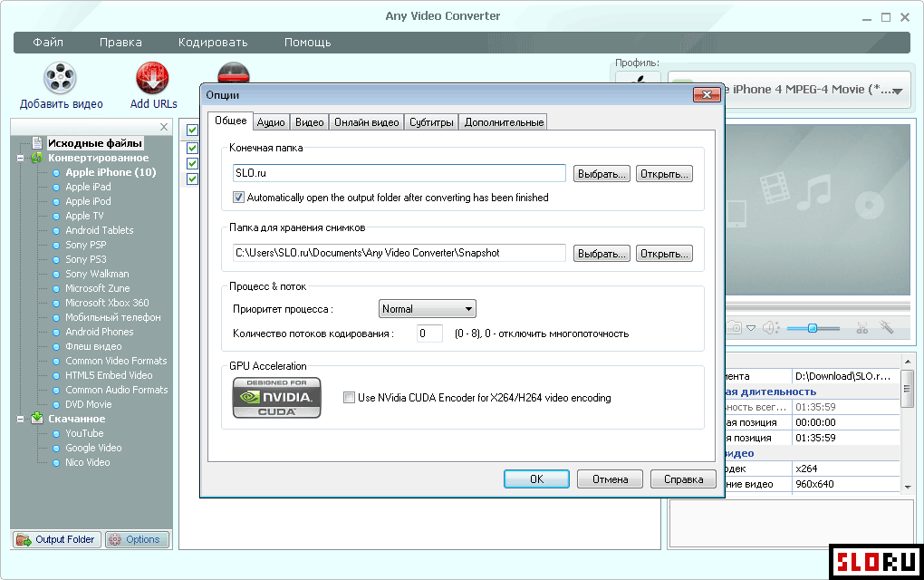The height and width of the screenshot is (580, 924).
Task: Take a snapshot with the camera icon
Action: (735, 327)
